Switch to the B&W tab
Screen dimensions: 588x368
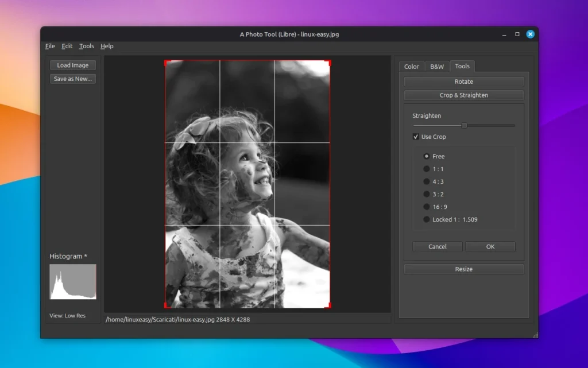pos(436,66)
